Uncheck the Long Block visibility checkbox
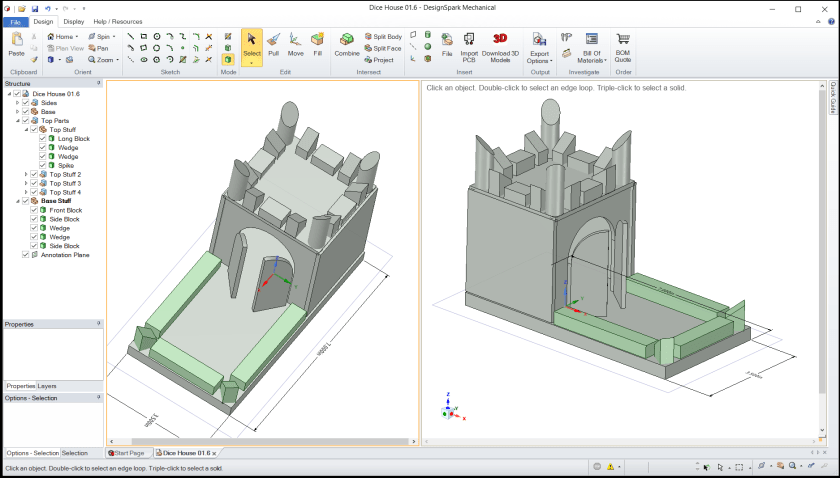 click(x=43, y=138)
